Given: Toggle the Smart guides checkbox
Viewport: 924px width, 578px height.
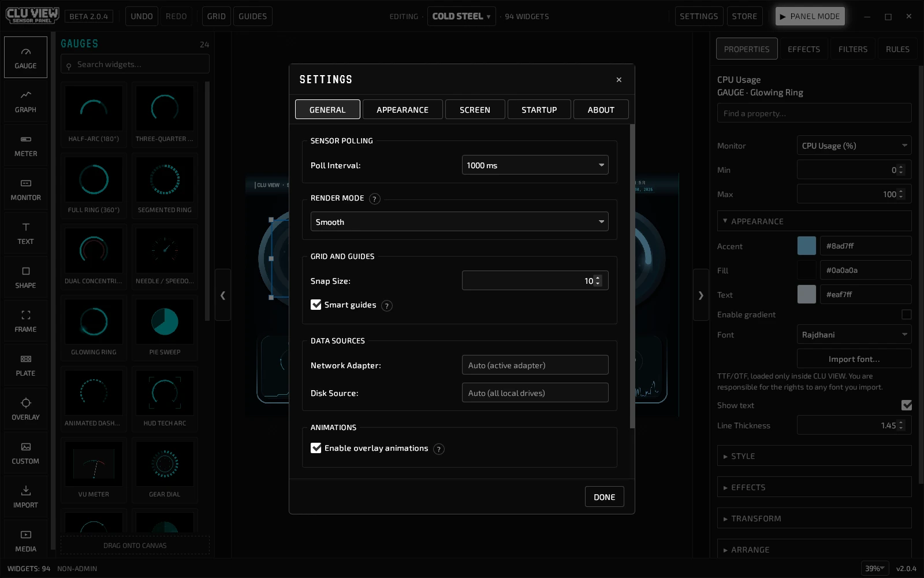Looking at the screenshot, I should coord(316,305).
